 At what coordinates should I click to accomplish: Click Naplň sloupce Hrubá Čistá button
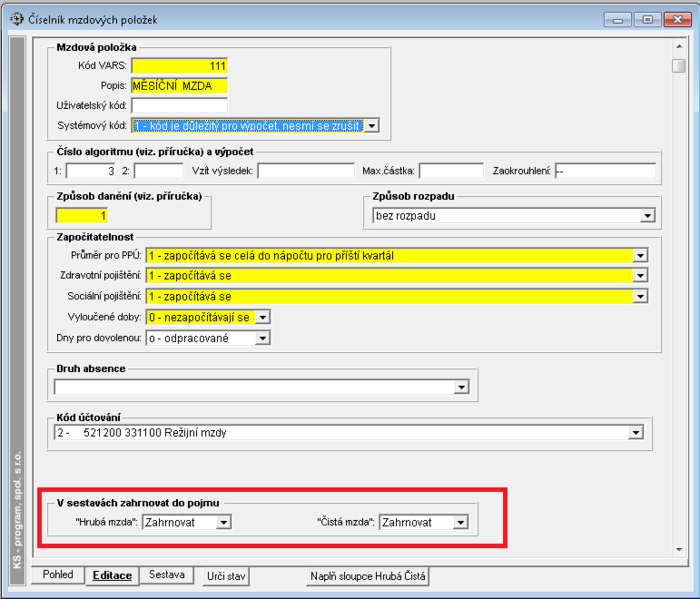pyautogui.click(x=368, y=576)
